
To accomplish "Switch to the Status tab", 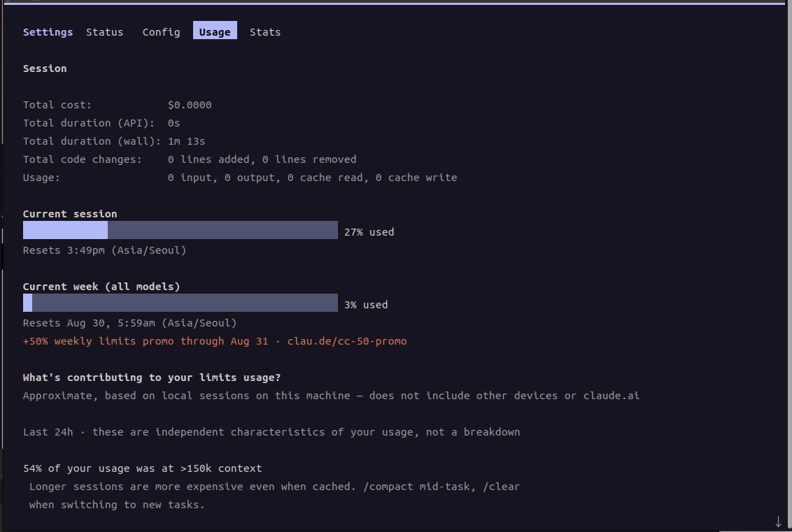I will [104, 31].
